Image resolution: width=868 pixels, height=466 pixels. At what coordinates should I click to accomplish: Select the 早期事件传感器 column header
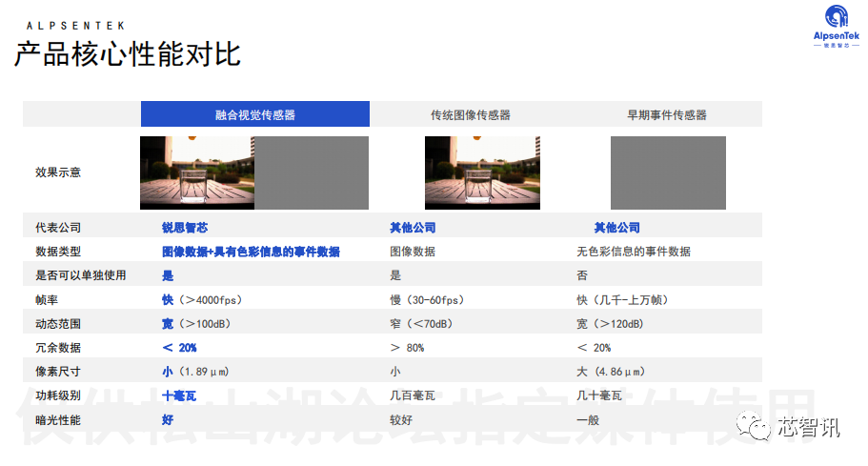tap(667, 115)
